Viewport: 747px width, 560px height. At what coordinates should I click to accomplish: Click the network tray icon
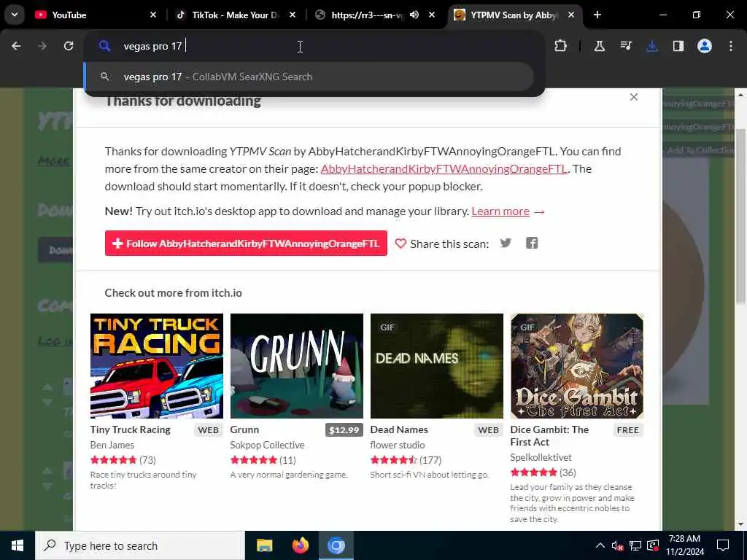point(635,545)
